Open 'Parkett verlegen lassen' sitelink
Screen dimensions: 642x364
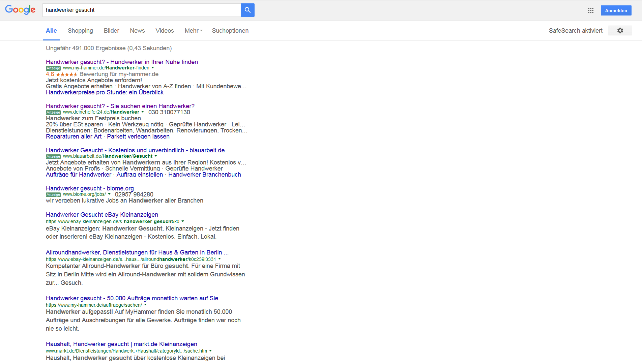[x=138, y=136]
